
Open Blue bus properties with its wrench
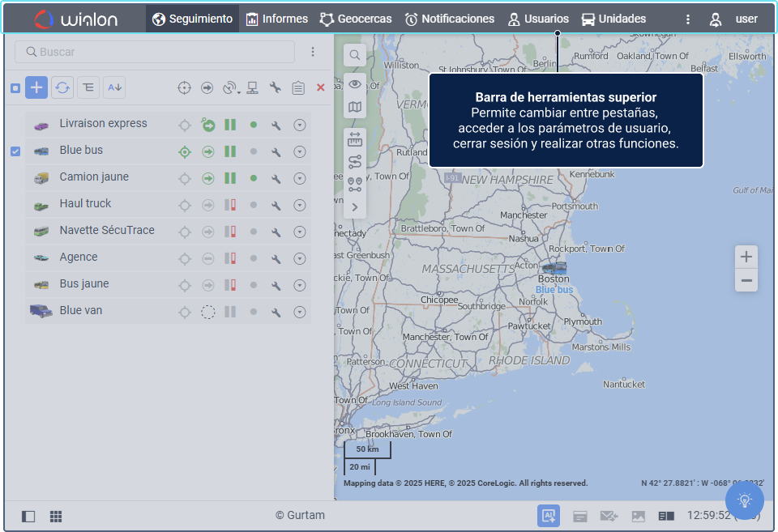(x=276, y=152)
